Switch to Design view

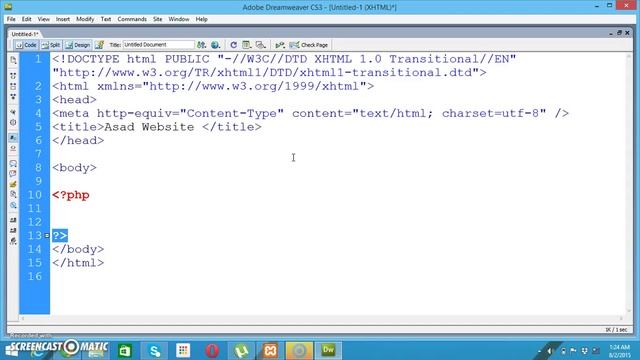pos(78,45)
